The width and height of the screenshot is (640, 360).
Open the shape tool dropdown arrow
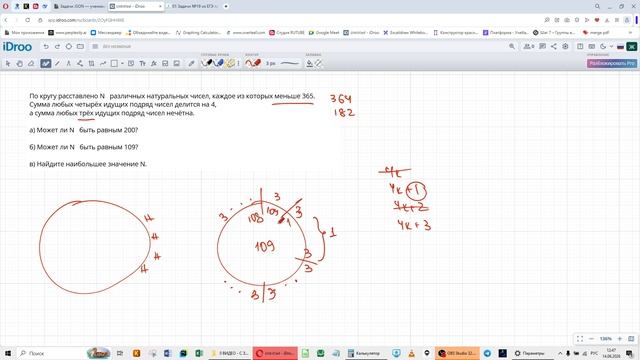coord(122,63)
